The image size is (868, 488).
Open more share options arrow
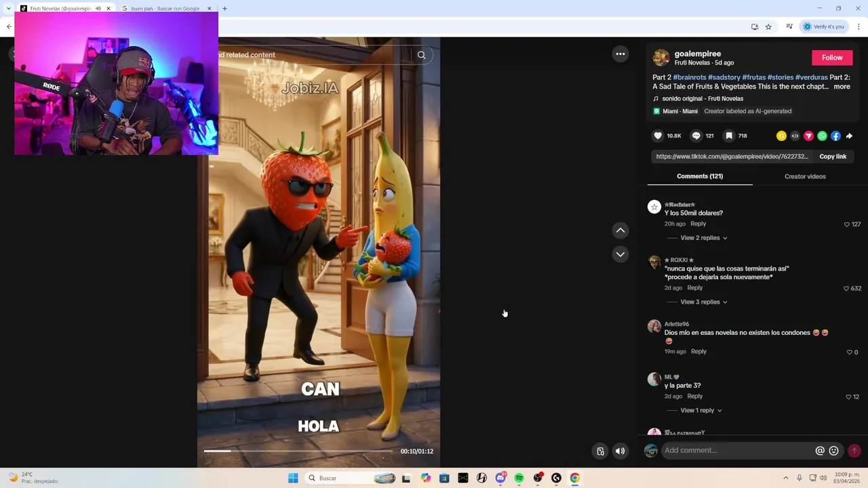pos(849,136)
